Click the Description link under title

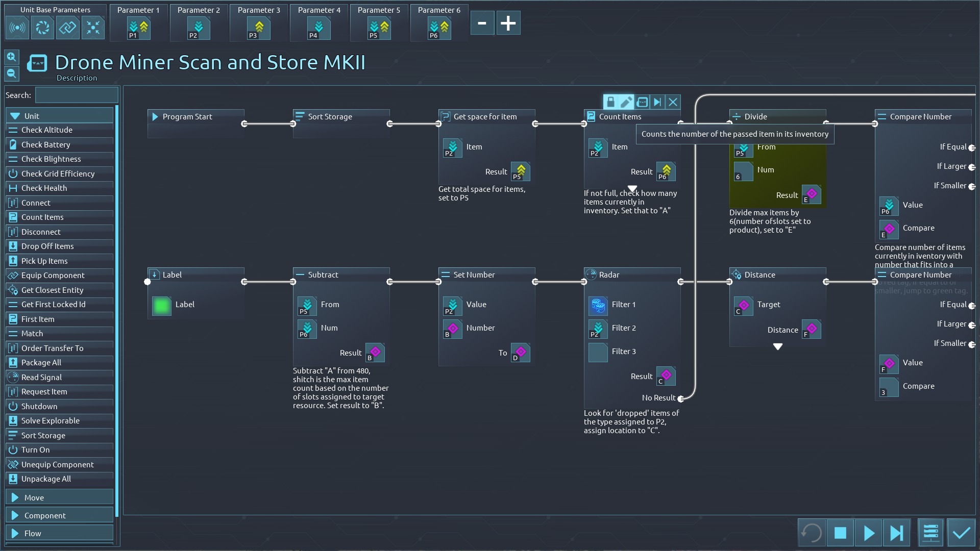(77, 78)
